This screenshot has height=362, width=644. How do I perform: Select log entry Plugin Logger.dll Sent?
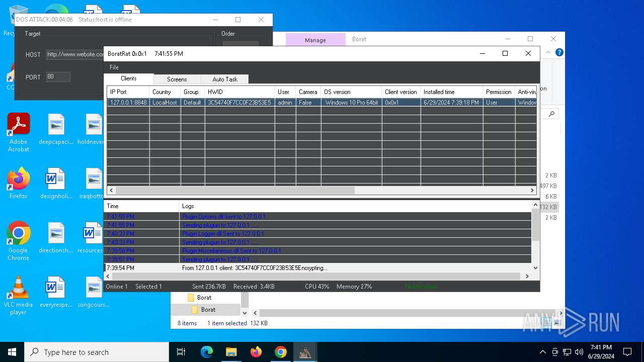[x=317, y=234]
